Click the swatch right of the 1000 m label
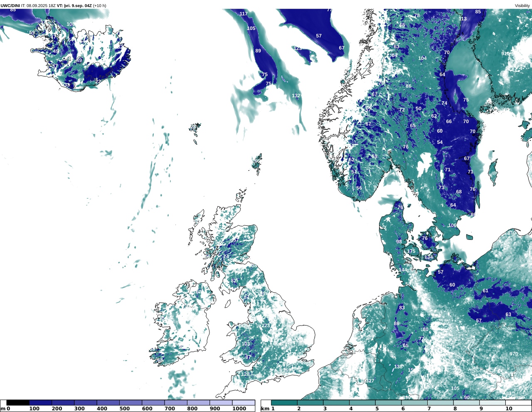This screenshot has width=532, height=412. (x=243, y=402)
